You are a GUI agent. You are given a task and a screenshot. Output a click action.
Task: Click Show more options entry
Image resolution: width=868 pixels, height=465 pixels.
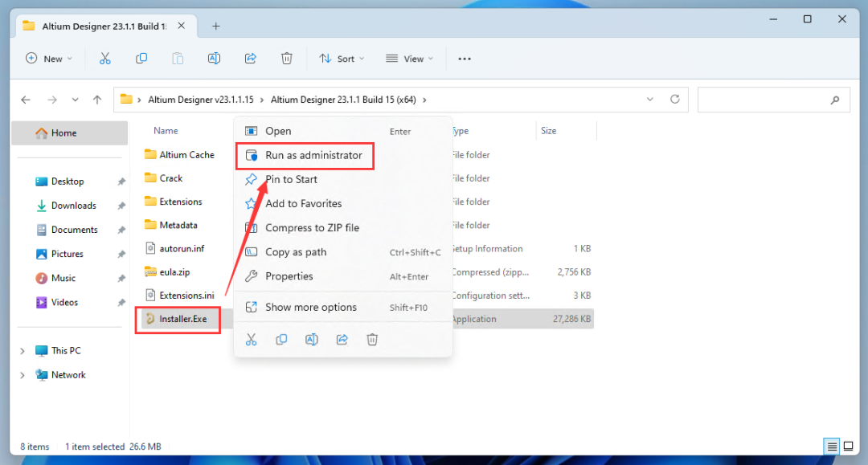310,307
